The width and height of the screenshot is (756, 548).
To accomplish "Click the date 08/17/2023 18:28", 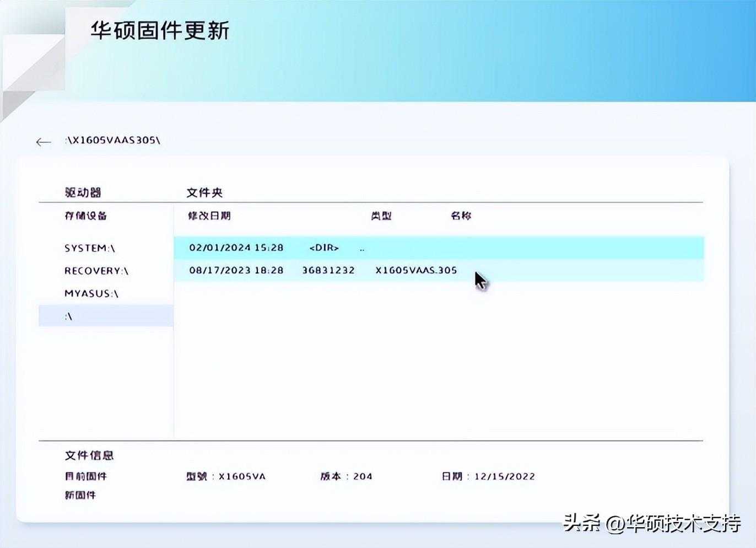I will tap(236, 270).
